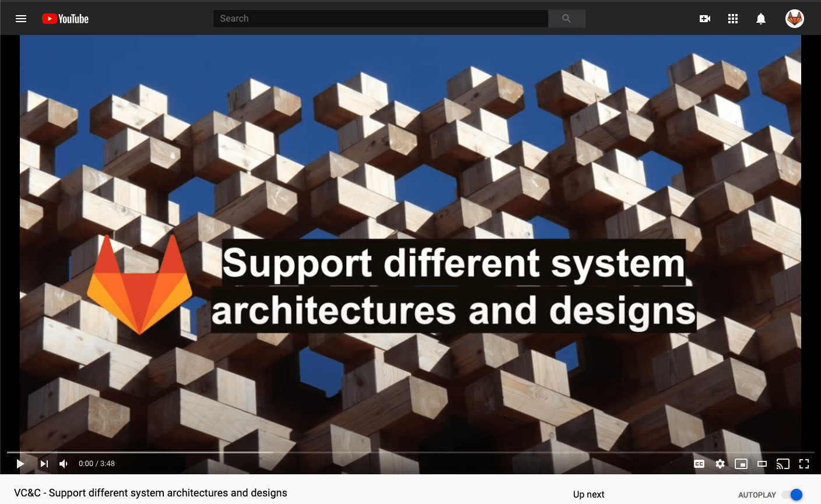Enter full screen mode
This screenshot has width=821, height=504.
pos(804,464)
